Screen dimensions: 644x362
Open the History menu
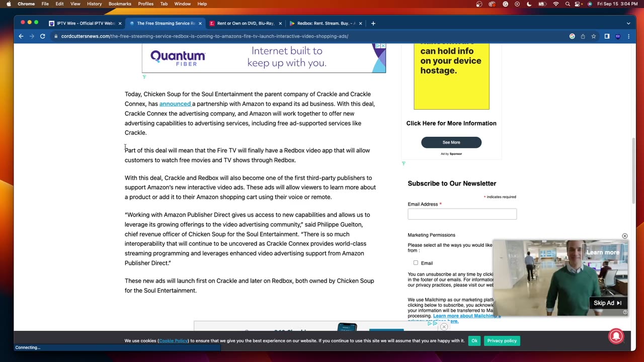[x=94, y=4]
